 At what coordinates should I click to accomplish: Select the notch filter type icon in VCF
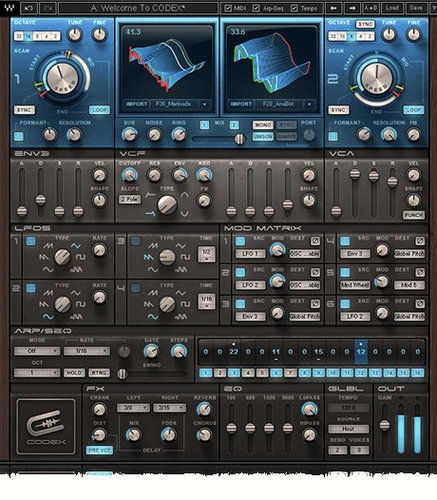[x=184, y=213]
